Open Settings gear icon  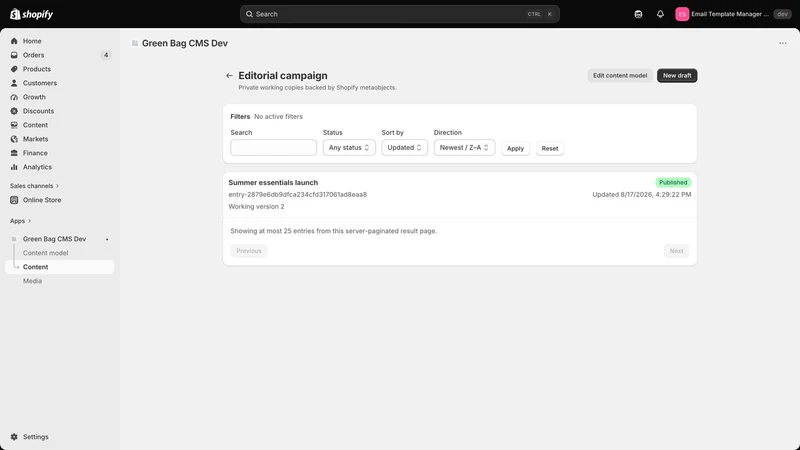click(x=14, y=437)
